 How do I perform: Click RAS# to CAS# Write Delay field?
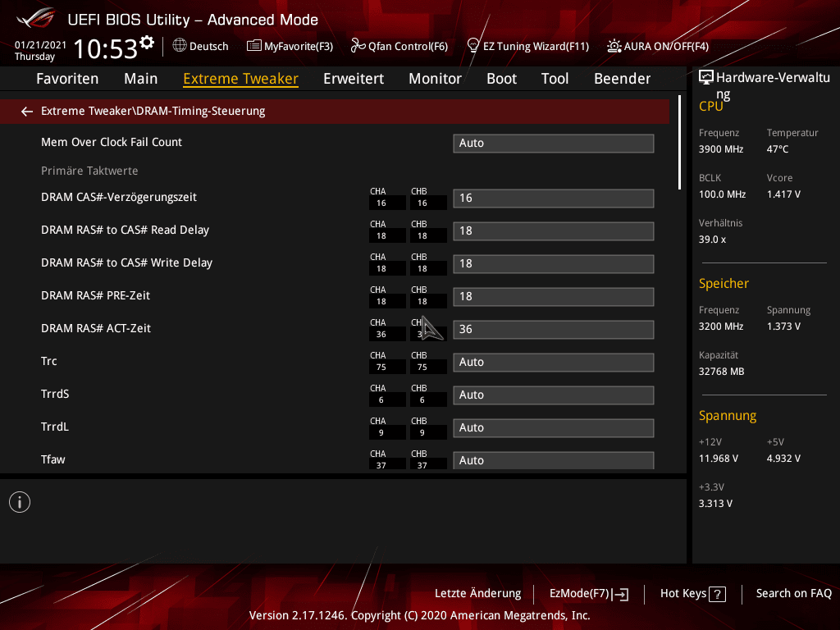point(554,263)
